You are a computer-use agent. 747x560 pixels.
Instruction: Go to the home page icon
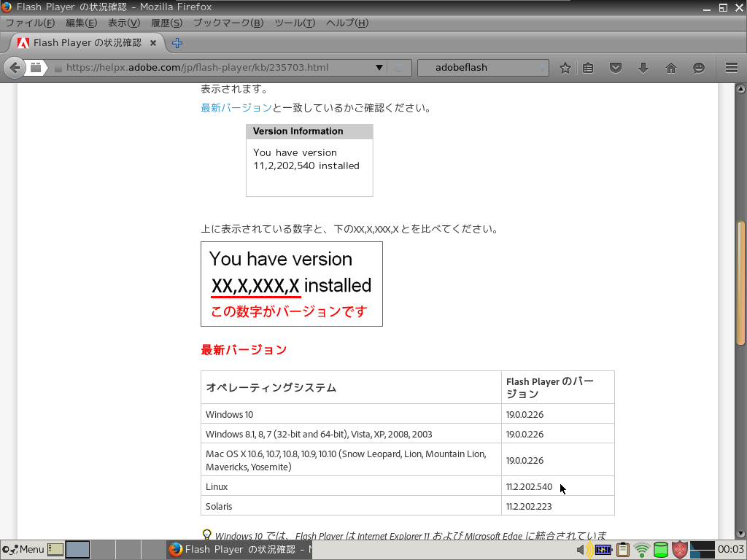tap(671, 68)
